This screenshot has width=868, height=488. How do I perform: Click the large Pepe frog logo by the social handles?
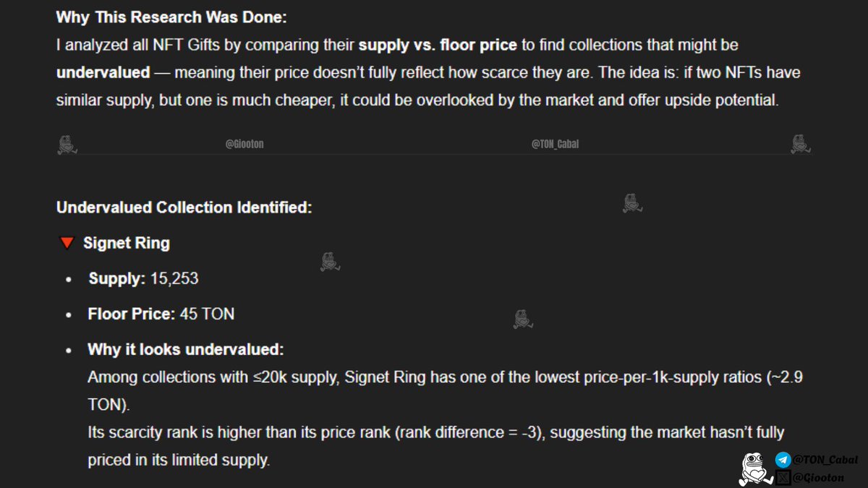[x=754, y=468]
